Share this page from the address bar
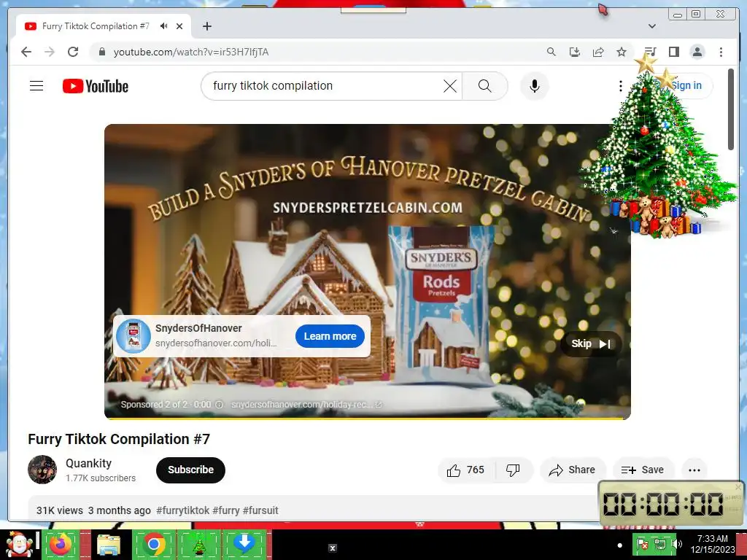The image size is (747, 560). [598, 52]
